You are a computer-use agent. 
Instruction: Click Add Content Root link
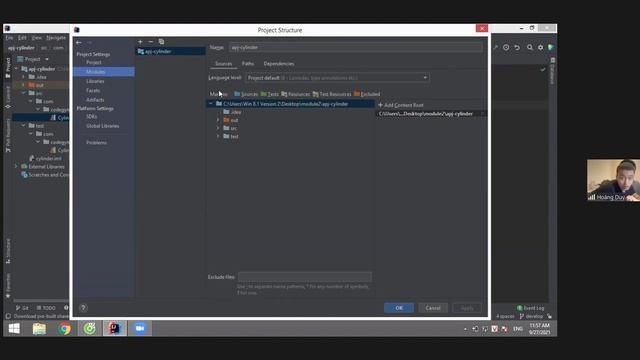[x=401, y=105]
